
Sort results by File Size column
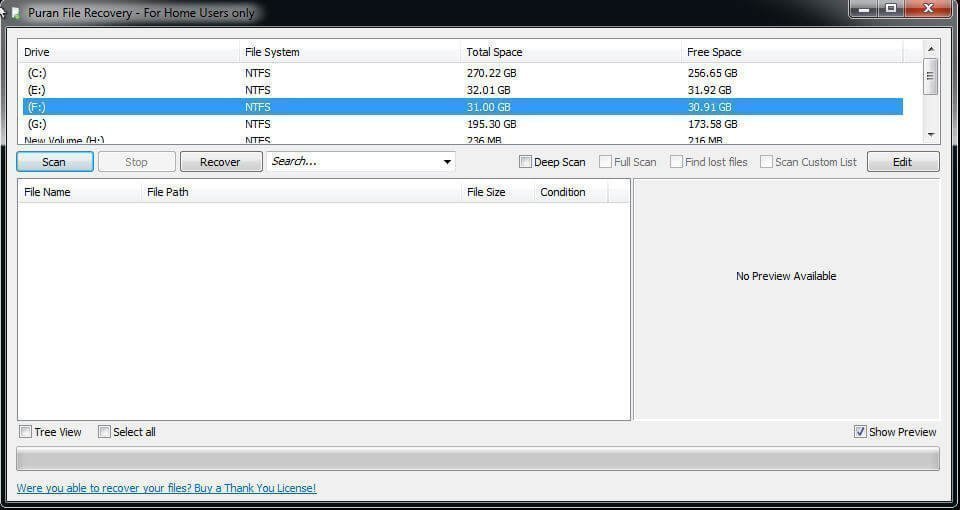498,192
